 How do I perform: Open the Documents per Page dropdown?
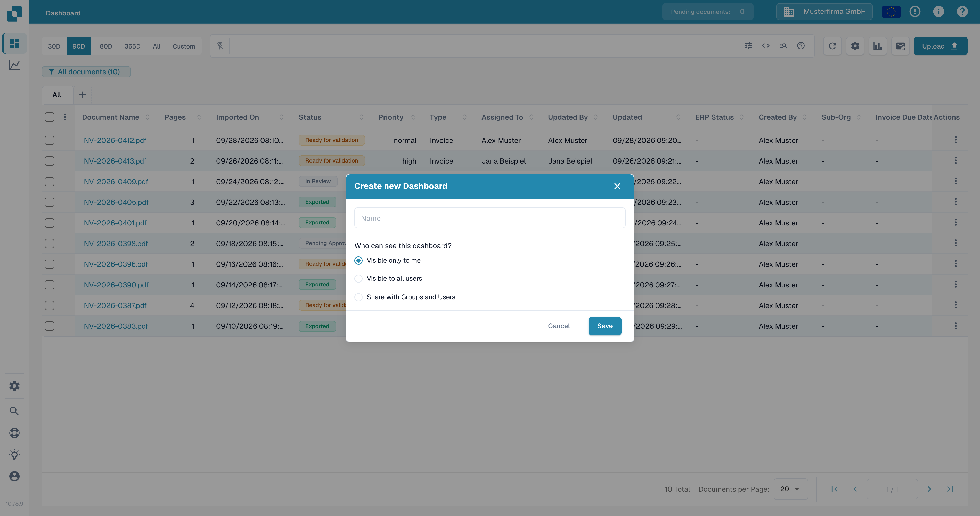pyautogui.click(x=790, y=489)
